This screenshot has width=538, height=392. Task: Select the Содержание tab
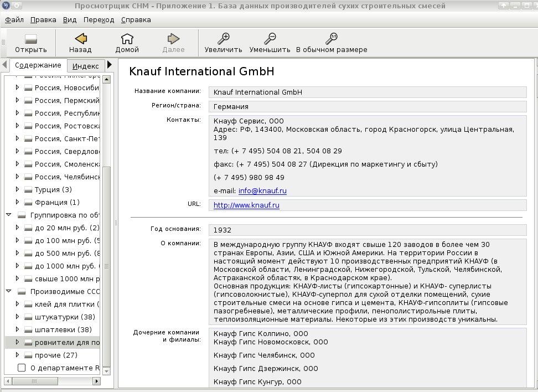coord(38,65)
